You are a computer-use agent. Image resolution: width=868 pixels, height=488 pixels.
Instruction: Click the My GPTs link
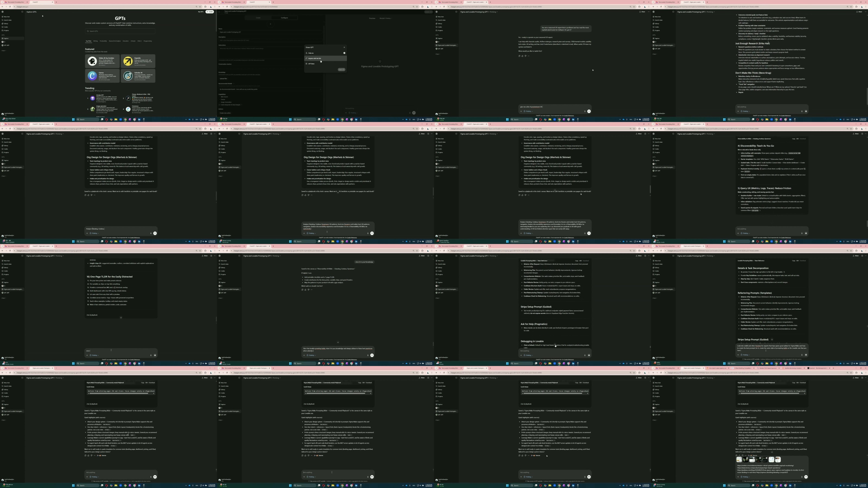click(x=201, y=12)
